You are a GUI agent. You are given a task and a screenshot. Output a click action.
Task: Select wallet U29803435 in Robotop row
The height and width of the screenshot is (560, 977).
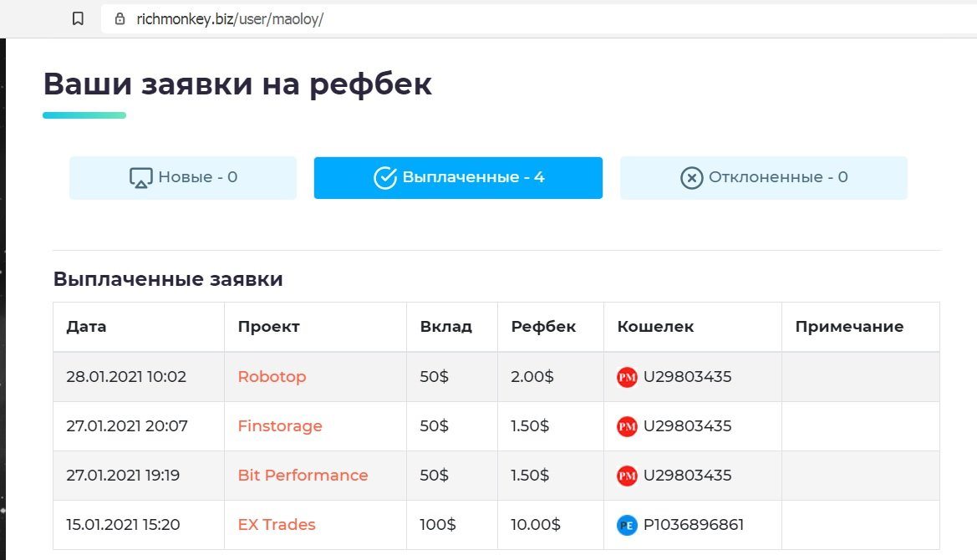tap(687, 376)
